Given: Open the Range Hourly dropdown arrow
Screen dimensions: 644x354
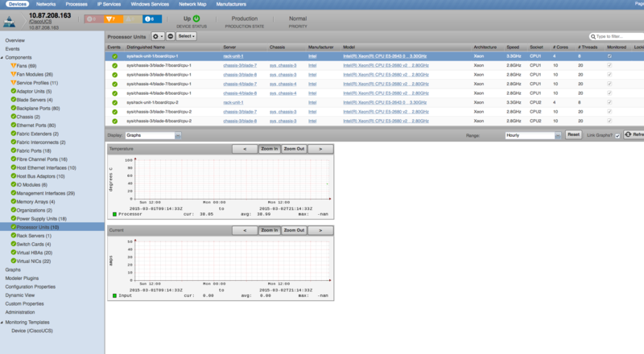Looking at the screenshot, I should pos(558,135).
